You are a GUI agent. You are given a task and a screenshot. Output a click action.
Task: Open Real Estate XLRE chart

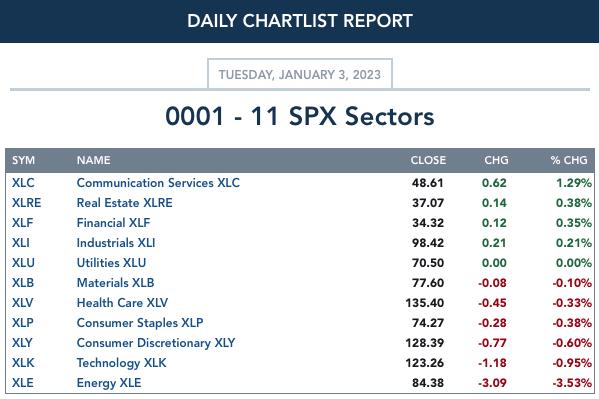(125, 203)
